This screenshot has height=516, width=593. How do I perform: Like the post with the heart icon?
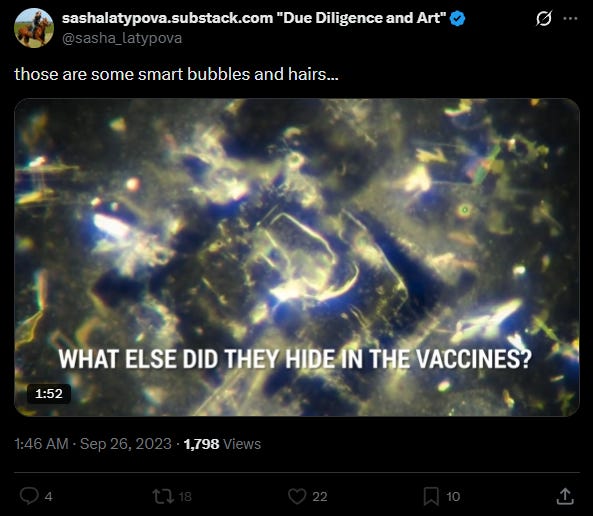[x=297, y=496]
